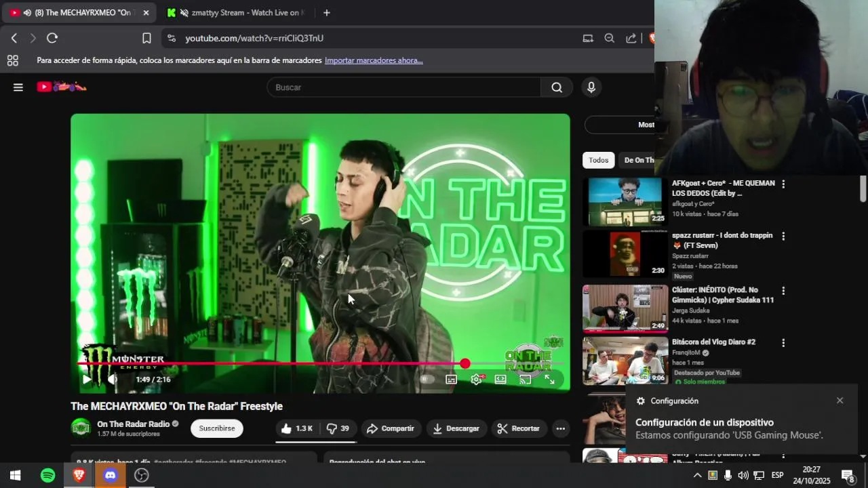Open the On The Radar Radio channel name
This screenshot has width=868, height=488.
[x=134, y=424]
